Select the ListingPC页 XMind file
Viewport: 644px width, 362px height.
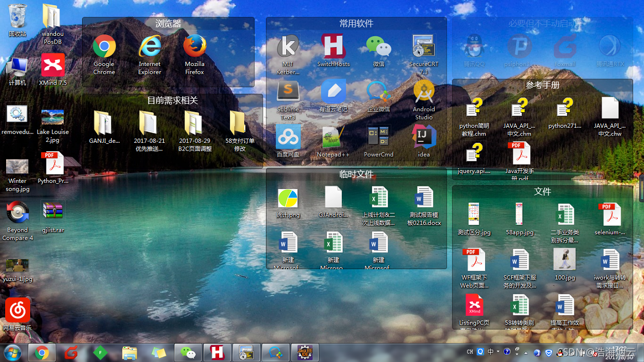pos(474,305)
